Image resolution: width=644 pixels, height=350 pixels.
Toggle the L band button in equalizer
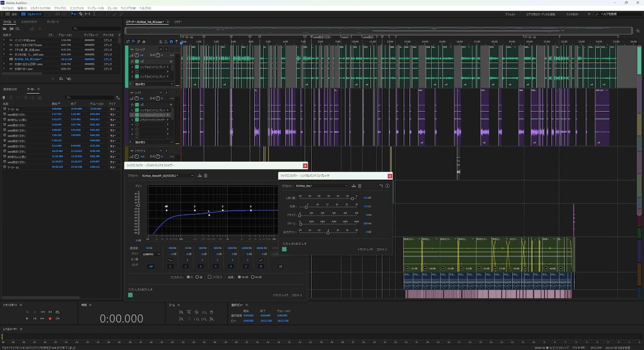[x=170, y=267]
